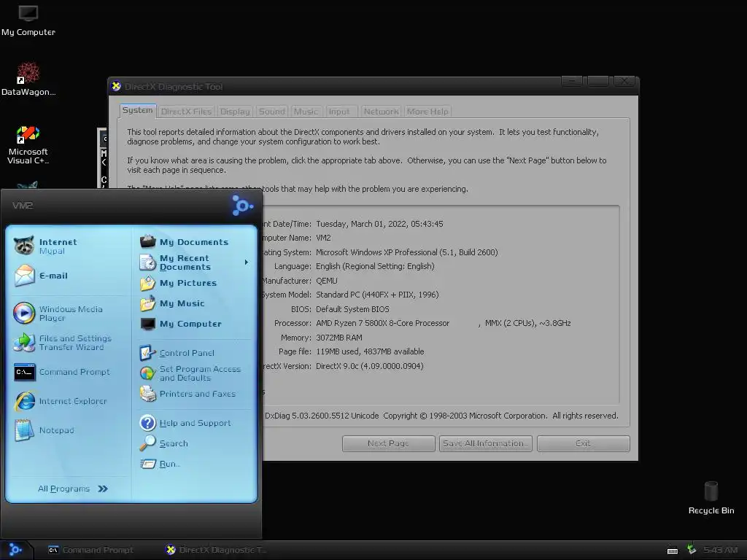Open My Documents folder icon
Viewport: 747px width, 560px height.
[147, 241]
